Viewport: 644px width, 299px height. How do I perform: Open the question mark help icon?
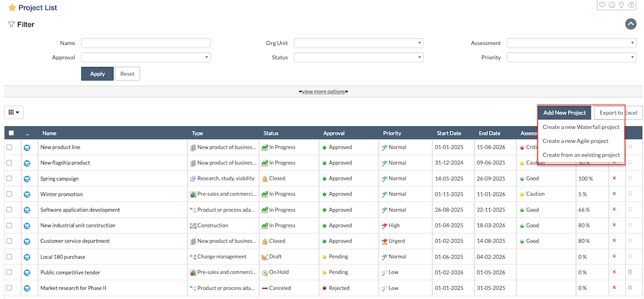[631, 5]
